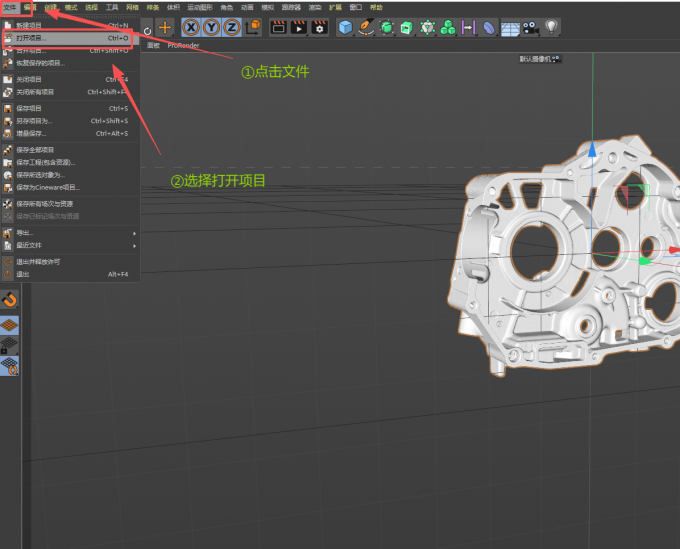
Task: Toggle the Y axis lock
Action: [211, 28]
